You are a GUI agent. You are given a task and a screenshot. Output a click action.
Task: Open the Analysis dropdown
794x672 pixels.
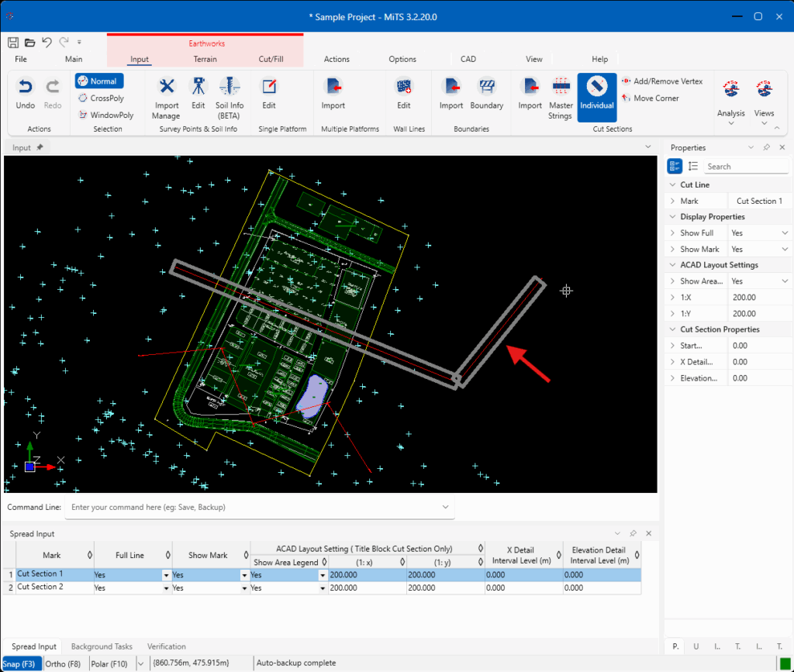731,102
